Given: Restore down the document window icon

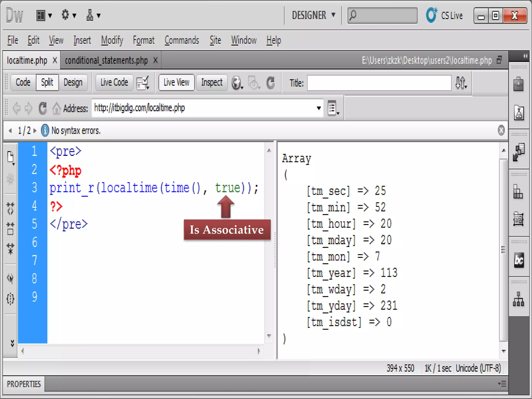Looking at the screenshot, I should pyautogui.click(x=499, y=60).
